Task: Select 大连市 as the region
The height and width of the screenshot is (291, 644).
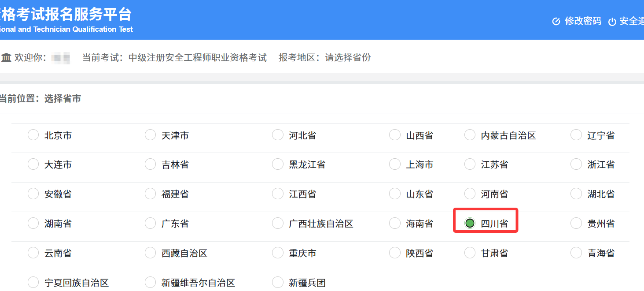Action: click(33, 164)
